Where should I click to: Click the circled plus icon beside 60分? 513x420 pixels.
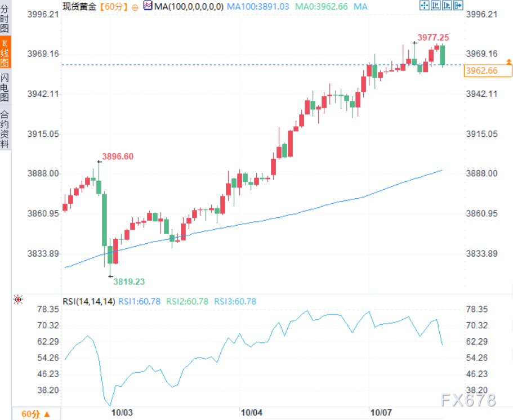pos(134,7)
